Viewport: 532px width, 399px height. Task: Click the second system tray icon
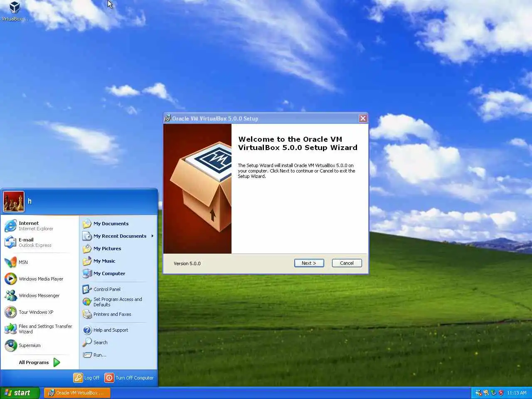[x=486, y=393]
